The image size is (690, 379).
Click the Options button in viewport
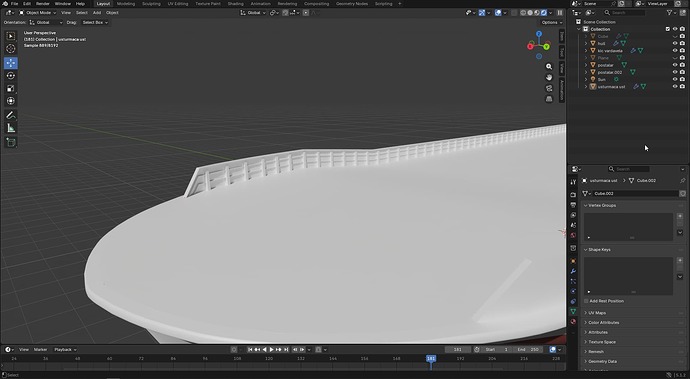pyautogui.click(x=551, y=22)
